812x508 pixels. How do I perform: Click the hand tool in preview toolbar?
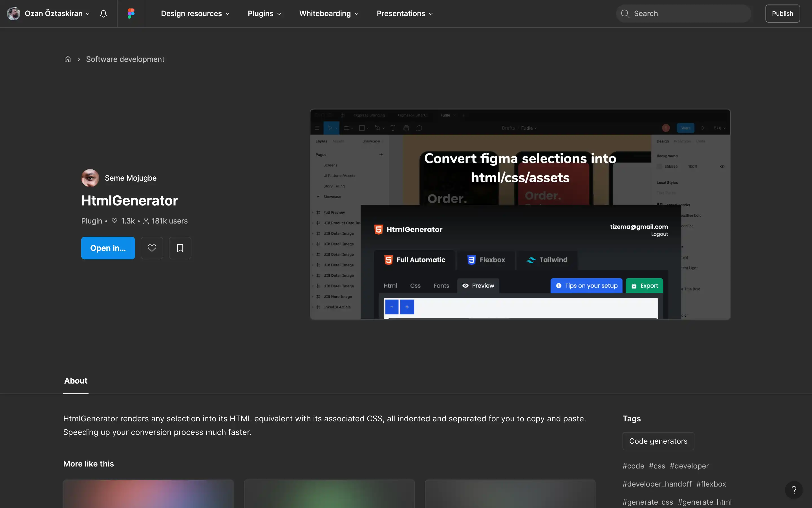tap(406, 128)
